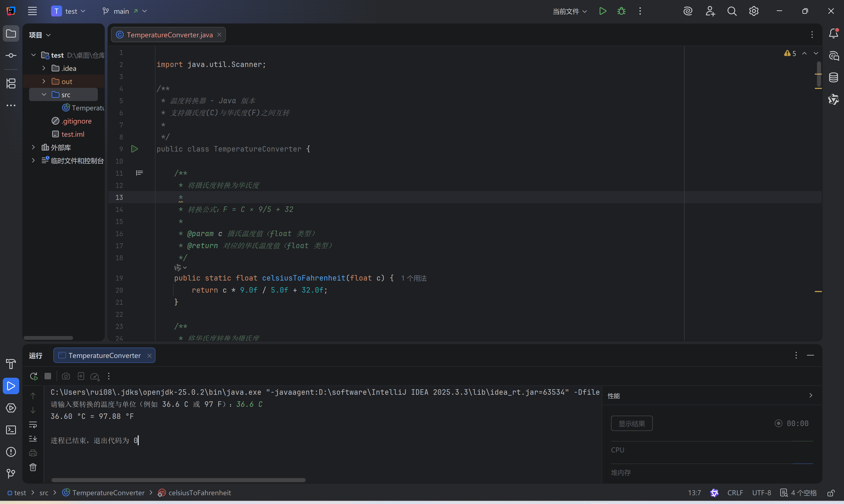
Task: Open the Terminal tool window
Action: pyautogui.click(x=11, y=430)
